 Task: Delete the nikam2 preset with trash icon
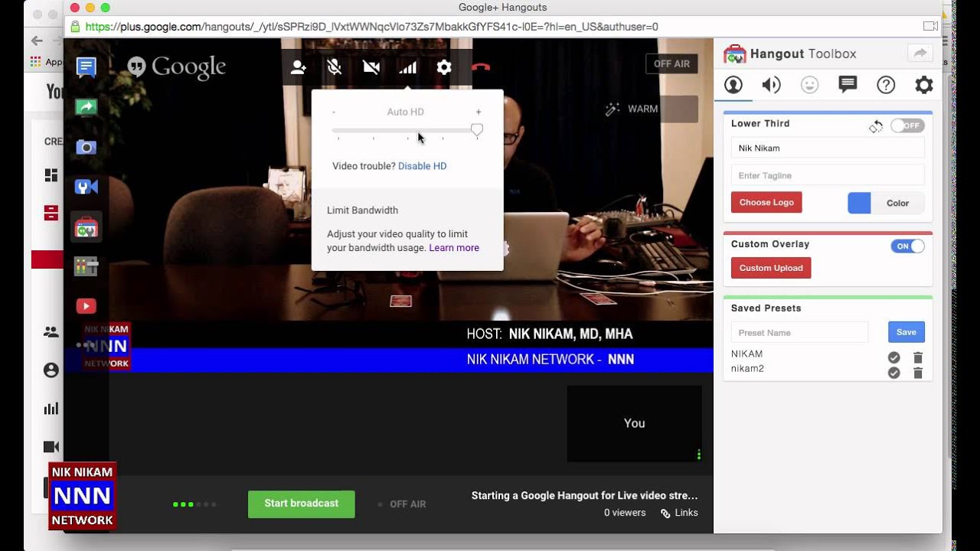(x=918, y=373)
